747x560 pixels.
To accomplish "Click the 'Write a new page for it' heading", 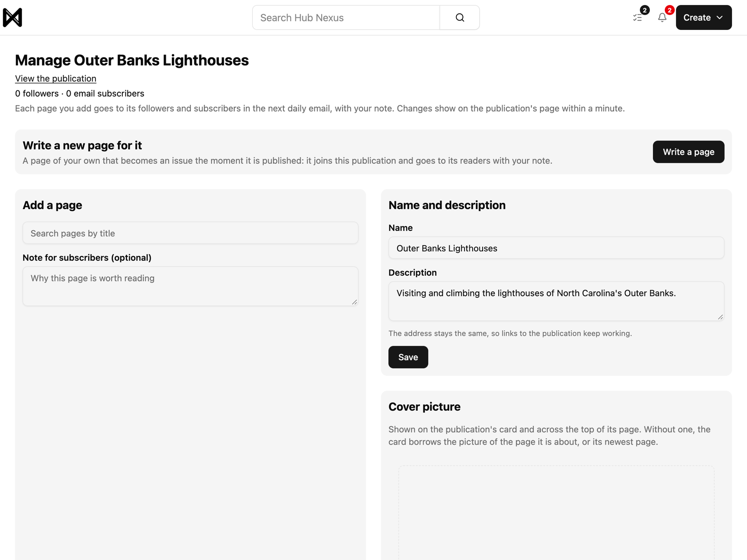I will tap(82, 145).
